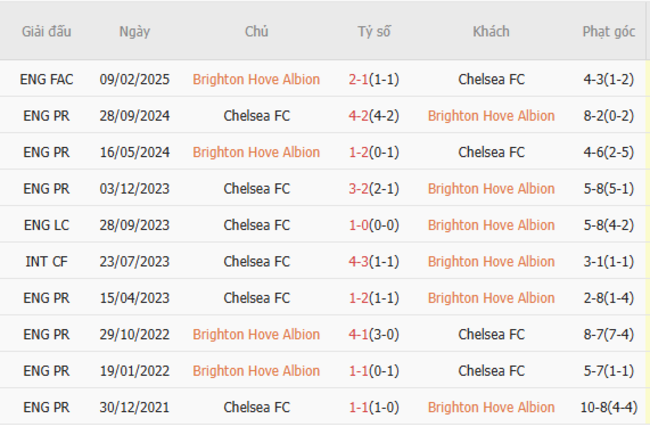Click the 'Tỷ số' column header
This screenshot has width=650, height=435.
pos(374,32)
